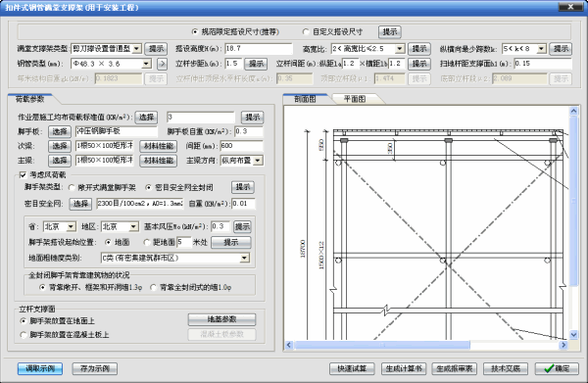Click 基本风压 input field 0.3
Viewport: 588px width, 383px height.
tap(220, 226)
